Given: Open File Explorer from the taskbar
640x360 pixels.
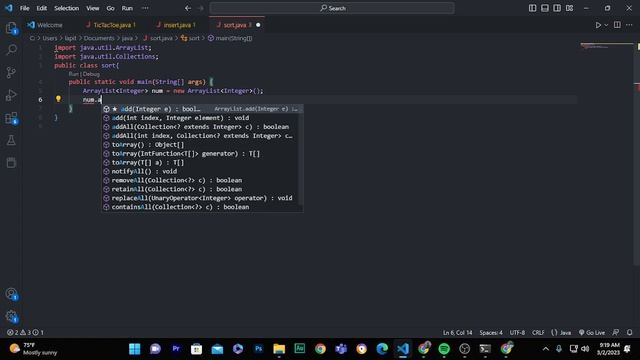Looking at the screenshot, I should tap(279, 349).
